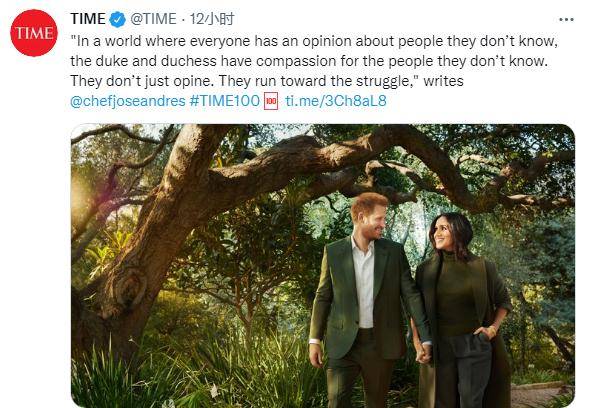Click the woman in the dark turtleneck

[x=463, y=311]
